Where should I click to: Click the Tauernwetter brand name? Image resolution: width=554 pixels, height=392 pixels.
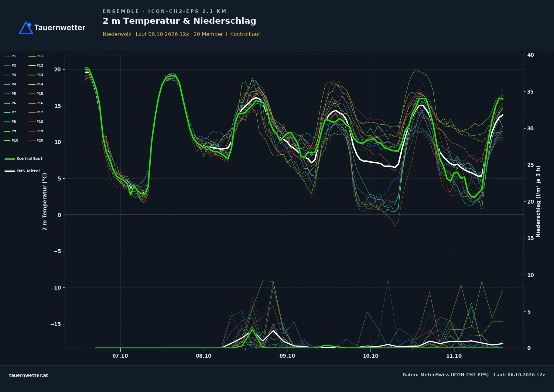coord(60,28)
